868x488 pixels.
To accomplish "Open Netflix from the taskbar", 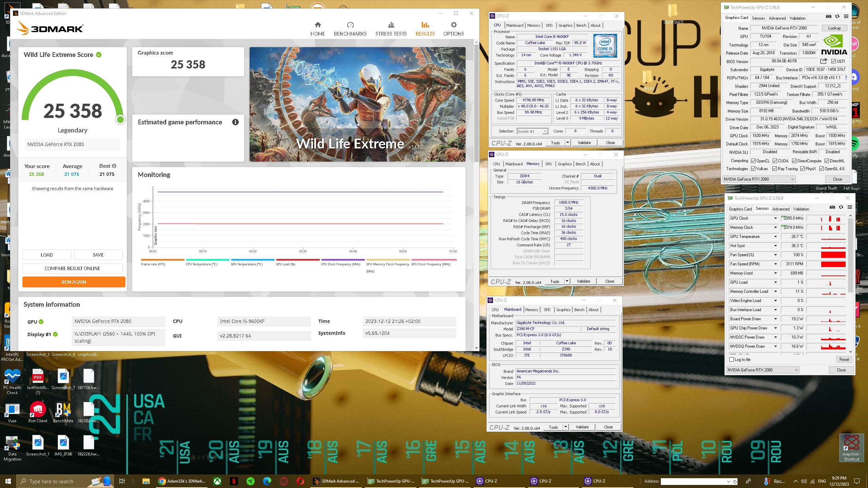I will point(234,481).
